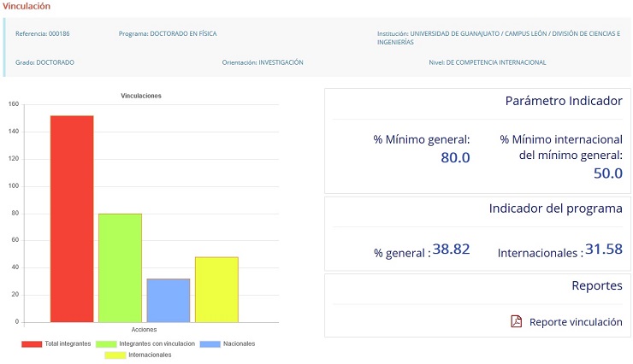
Task: Toggle the Internacionales legend label
Action: [x=150, y=355]
